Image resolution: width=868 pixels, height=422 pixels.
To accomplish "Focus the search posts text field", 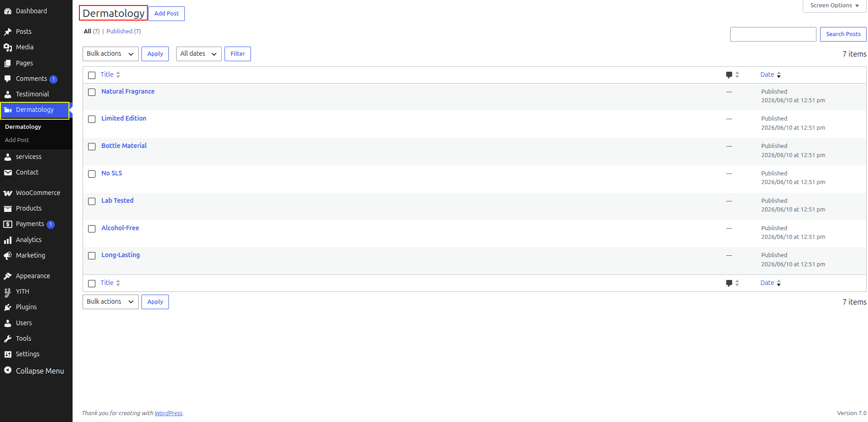I will click(x=773, y=34).
